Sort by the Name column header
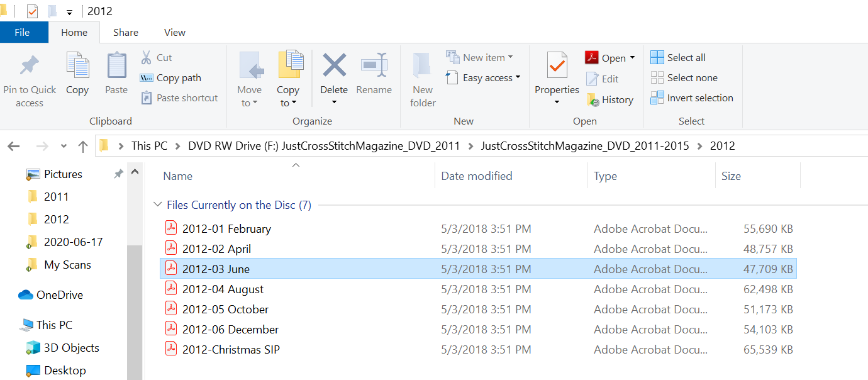 pyautogui.click(x=178, y=176)
